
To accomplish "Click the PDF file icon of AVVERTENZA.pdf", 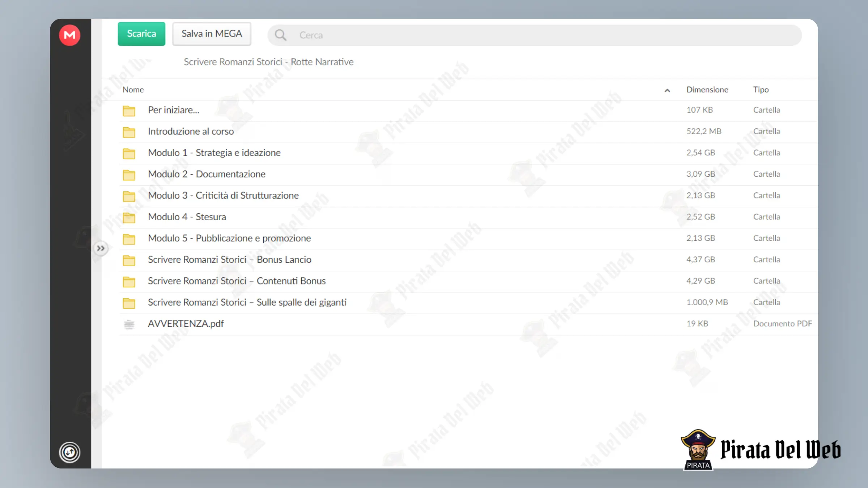I will tap(129, 324).
